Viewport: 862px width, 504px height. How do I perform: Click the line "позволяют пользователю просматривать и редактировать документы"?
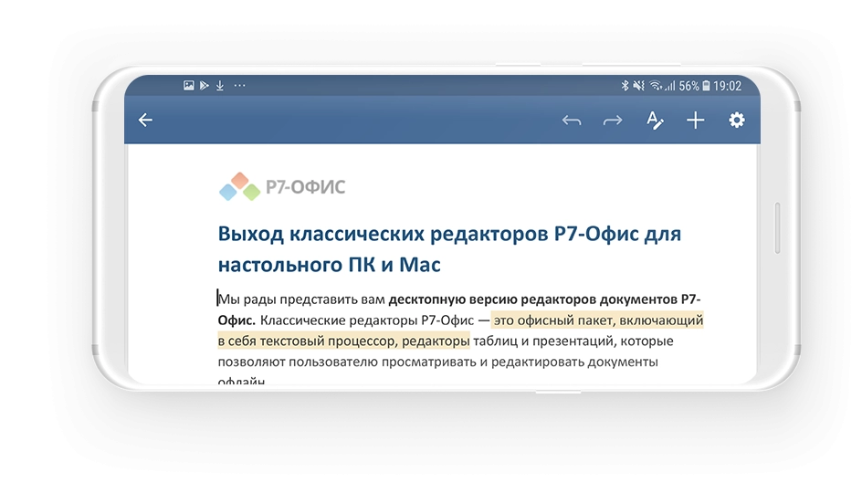pos(437,362)
